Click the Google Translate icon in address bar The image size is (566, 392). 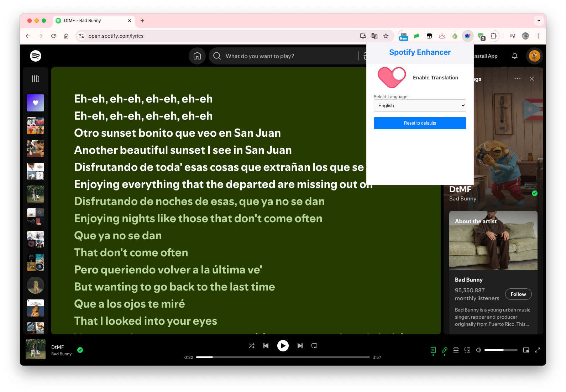(374, 36)
